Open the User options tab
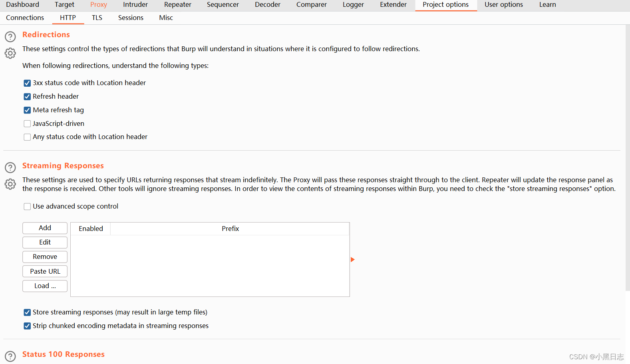 (504, 5)
